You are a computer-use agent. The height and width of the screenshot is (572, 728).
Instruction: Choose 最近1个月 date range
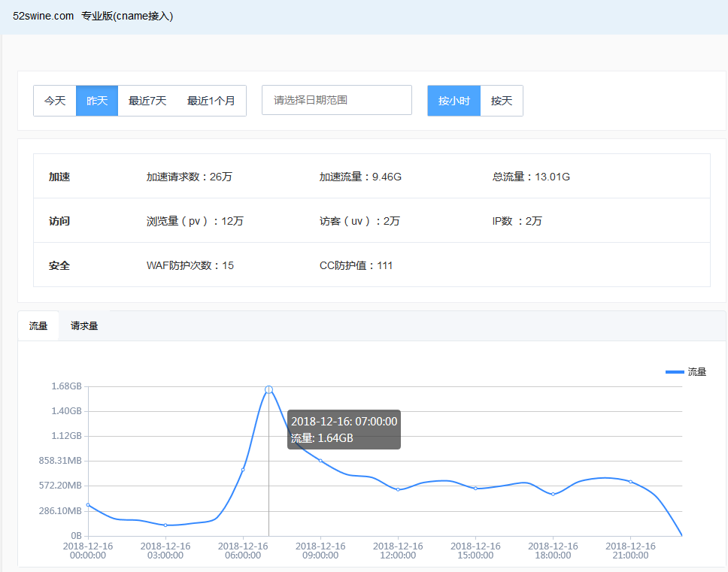(211, 101)
